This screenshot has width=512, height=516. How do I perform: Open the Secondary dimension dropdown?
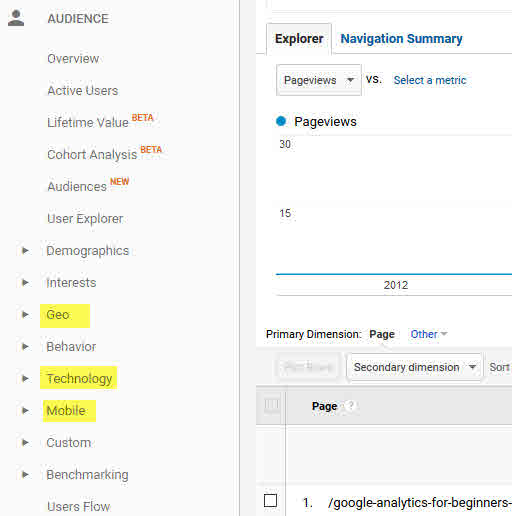414,367
